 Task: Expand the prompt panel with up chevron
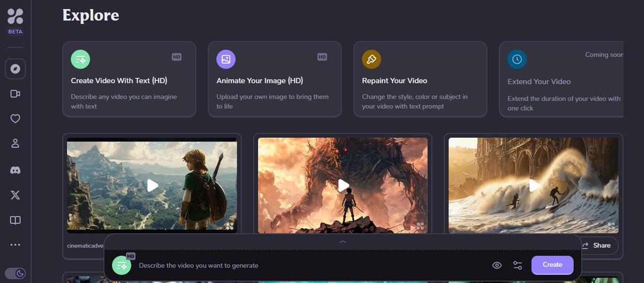click(x=343, y=242)
